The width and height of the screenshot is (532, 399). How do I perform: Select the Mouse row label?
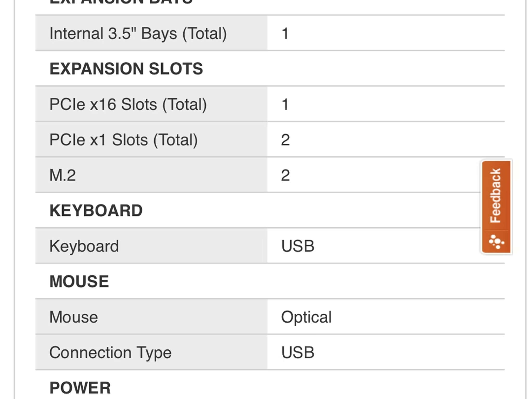[74, 317]
